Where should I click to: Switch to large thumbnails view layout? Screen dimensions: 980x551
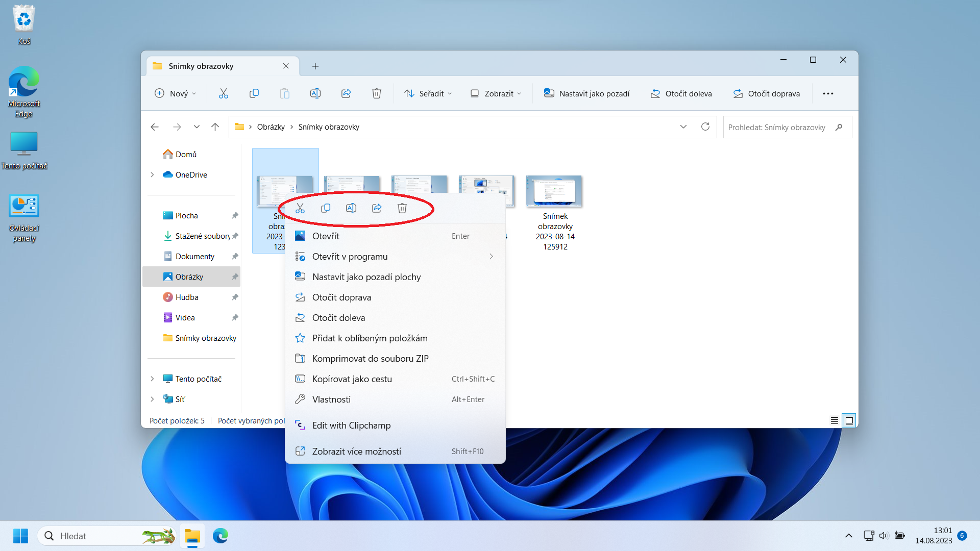[849, 421]
